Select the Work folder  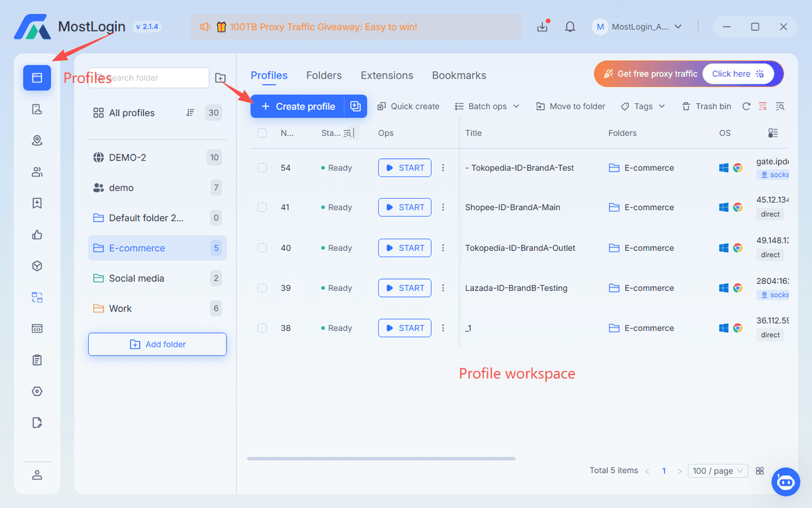click(157, 309)
